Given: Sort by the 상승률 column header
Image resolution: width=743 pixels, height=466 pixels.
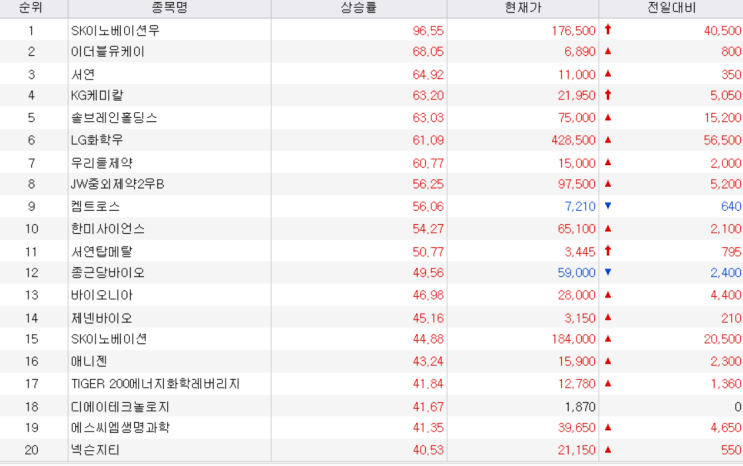Looking at the screenshot, I should pos(359,8).
